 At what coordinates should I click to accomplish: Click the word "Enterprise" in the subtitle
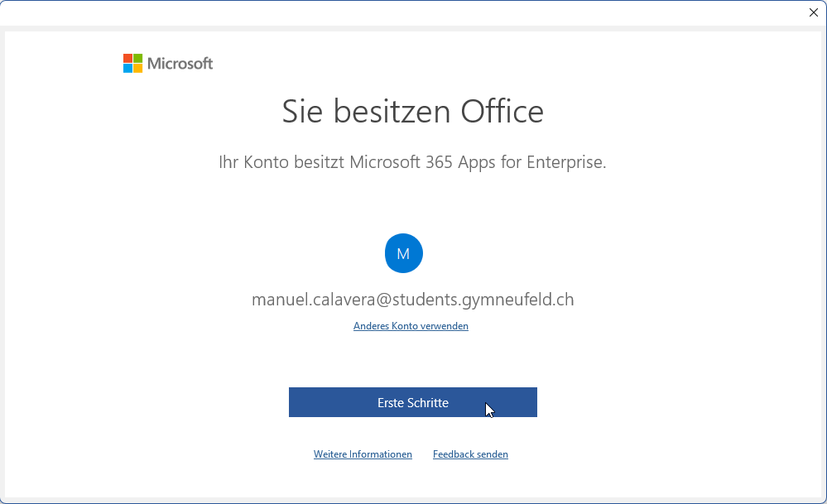coord(565,162)
